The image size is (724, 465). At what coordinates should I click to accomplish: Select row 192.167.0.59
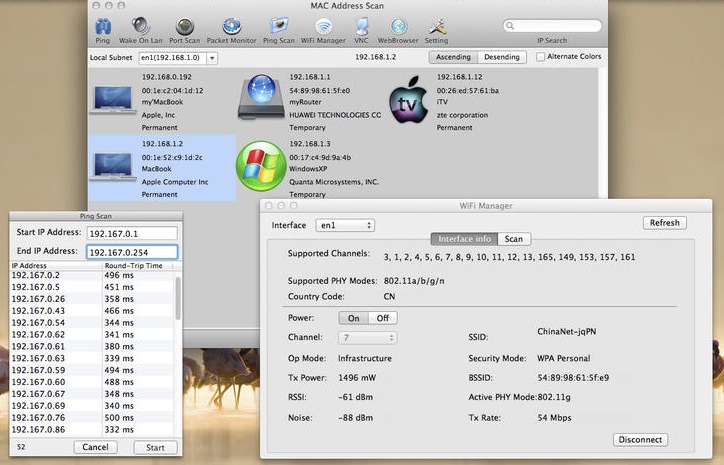[92, 370]
